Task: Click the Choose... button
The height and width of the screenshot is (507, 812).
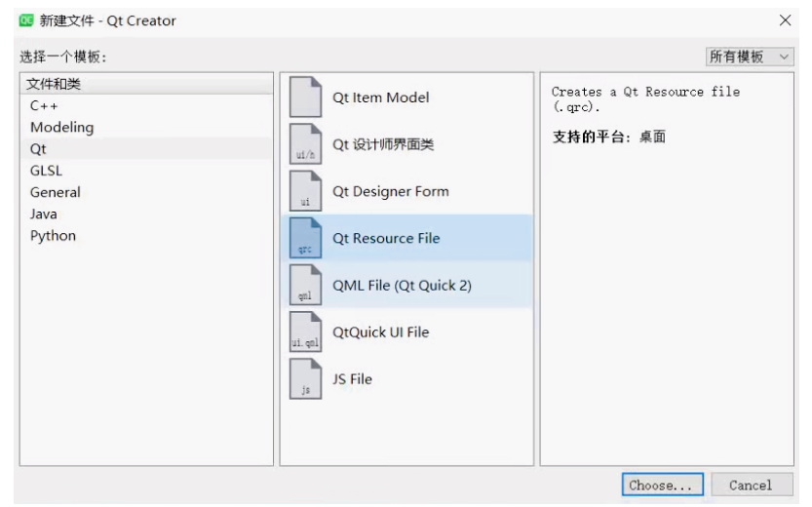Action: pos(662,485)
